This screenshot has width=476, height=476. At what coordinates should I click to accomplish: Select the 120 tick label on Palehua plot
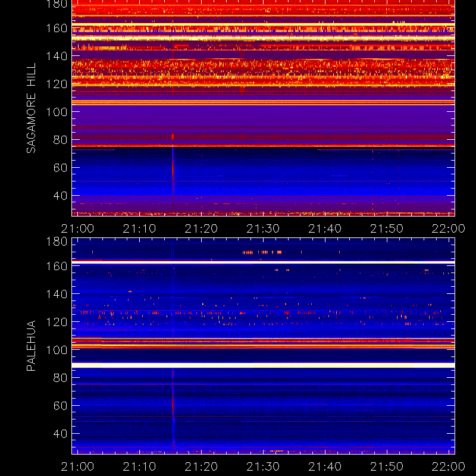57,322
